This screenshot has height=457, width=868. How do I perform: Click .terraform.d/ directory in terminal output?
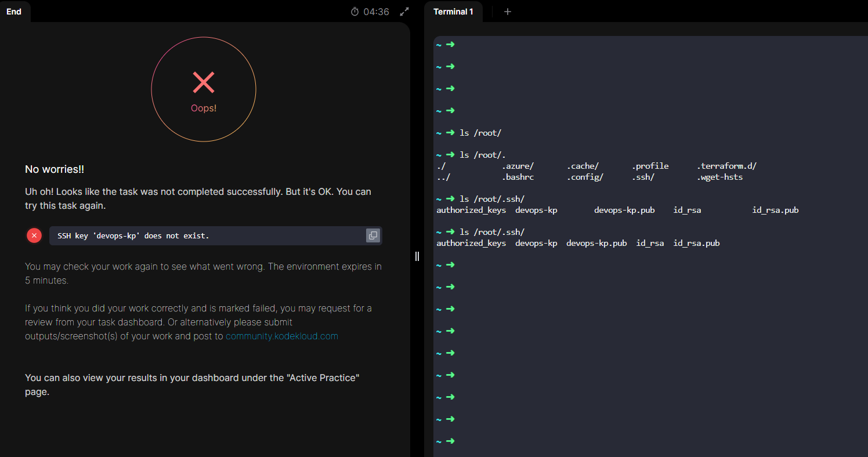[726, 166]
